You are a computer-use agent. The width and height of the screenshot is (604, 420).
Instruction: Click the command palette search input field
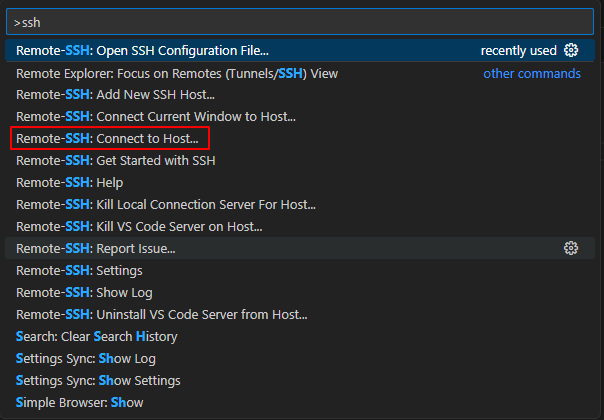300,22
